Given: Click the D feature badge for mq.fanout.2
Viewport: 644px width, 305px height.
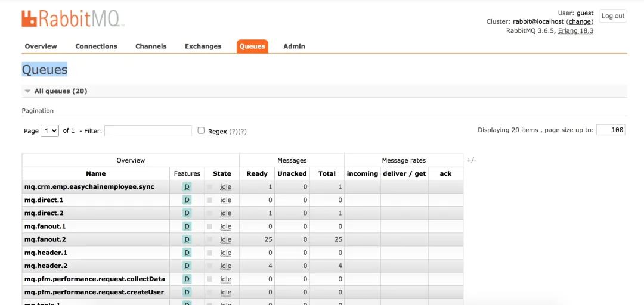Looking at the screenshot, I should (187, 239).
